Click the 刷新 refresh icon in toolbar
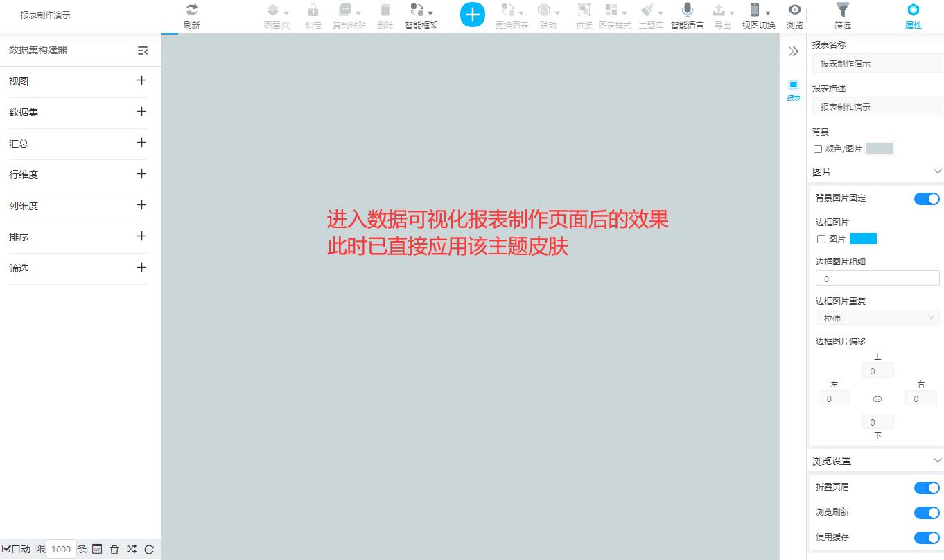This screenshot has height=560, width=944. [x=191, y=10]
